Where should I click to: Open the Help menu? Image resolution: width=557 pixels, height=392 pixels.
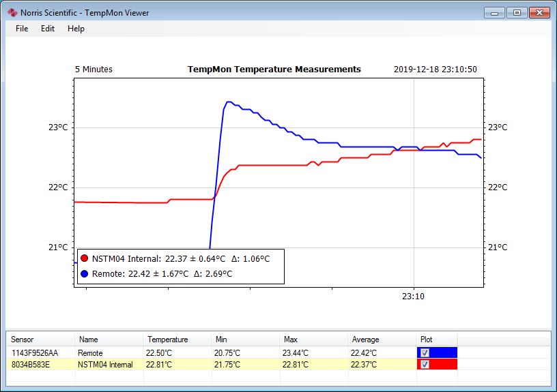tap(76, 29)
